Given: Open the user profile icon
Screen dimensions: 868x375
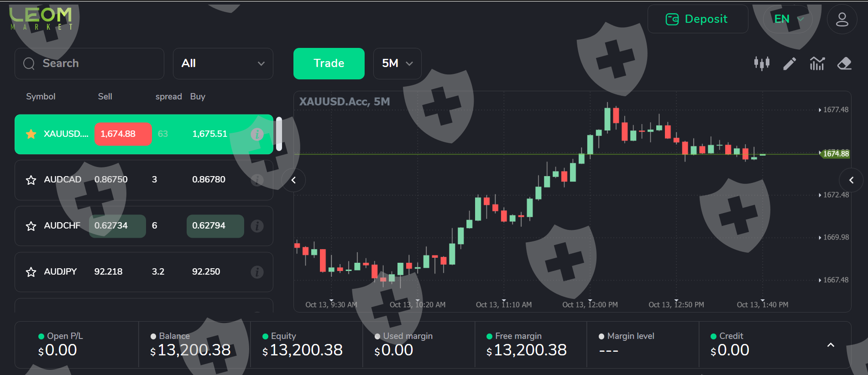Looking at the screenshot, I should click(842, 19).
